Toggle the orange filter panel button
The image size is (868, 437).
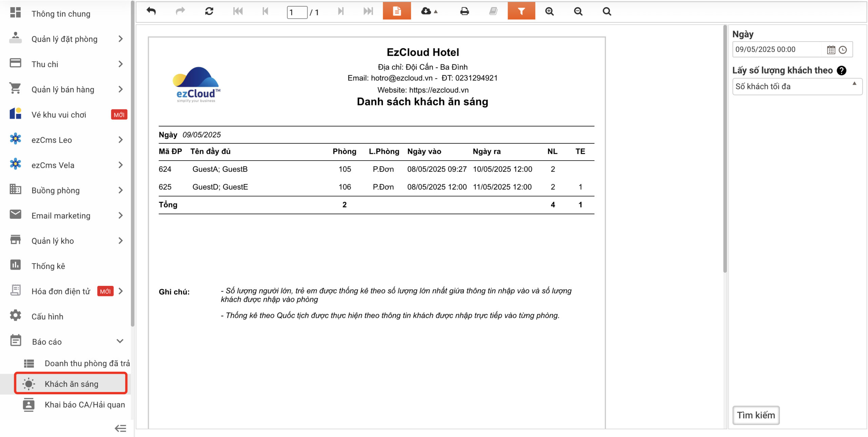[521, 12]
